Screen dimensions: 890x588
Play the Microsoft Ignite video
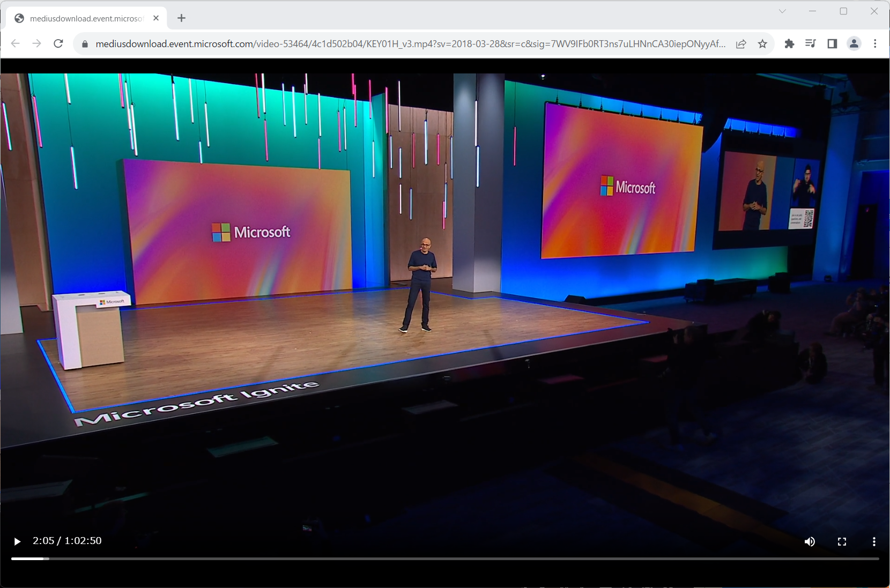(17, 541)
